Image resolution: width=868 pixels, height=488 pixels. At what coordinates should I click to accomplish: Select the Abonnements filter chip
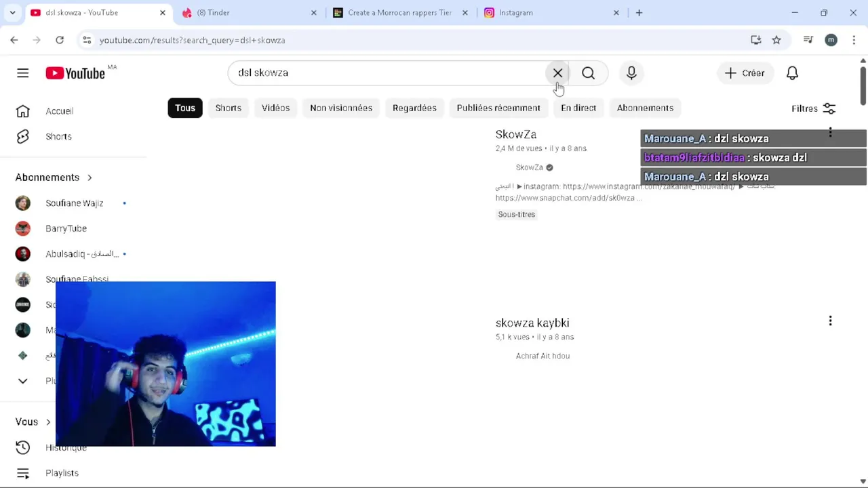(645, 108)
